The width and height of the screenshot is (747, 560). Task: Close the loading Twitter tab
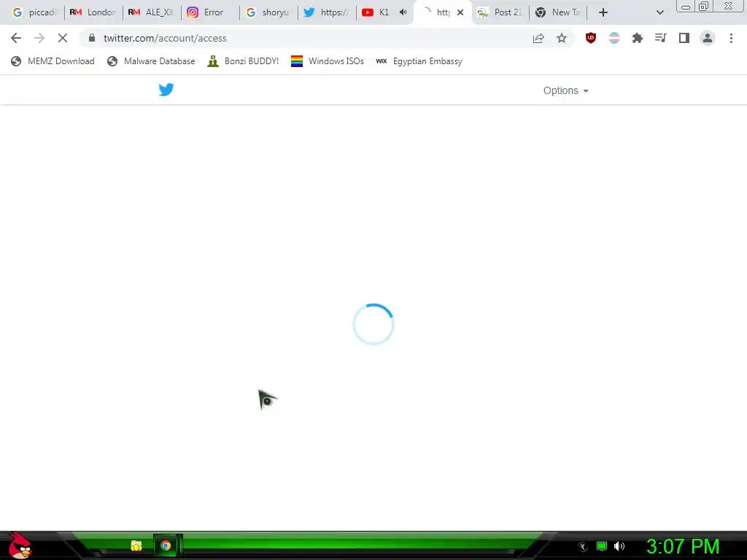coord(460,12)
